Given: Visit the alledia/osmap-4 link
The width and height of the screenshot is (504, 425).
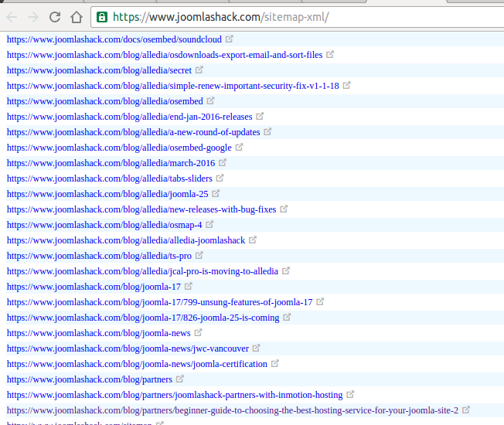Looking at the screenshot, I should [x=104, y=225].
